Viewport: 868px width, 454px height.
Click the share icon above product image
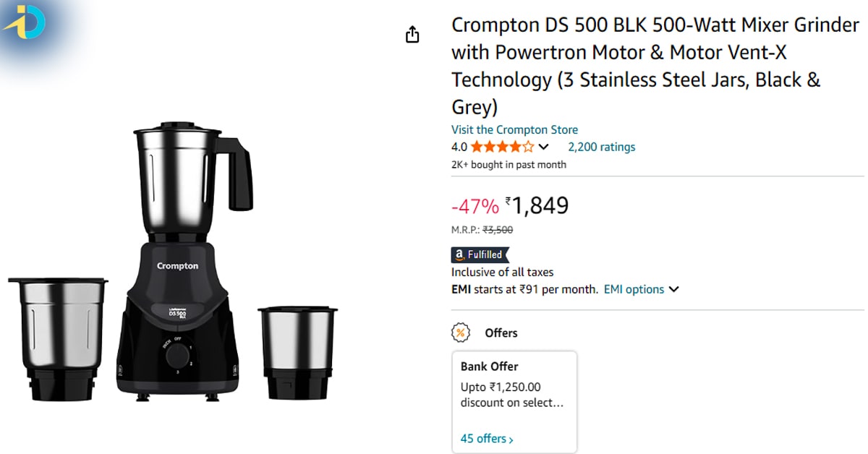click(412, 35)
